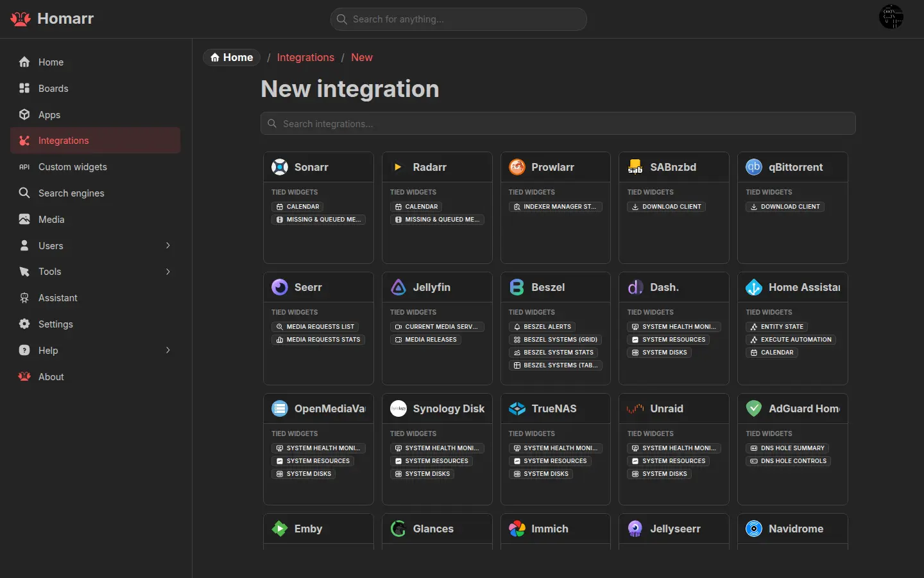Click the Boards sidebar grid icon
924x578 pixels.
[24, 88]
